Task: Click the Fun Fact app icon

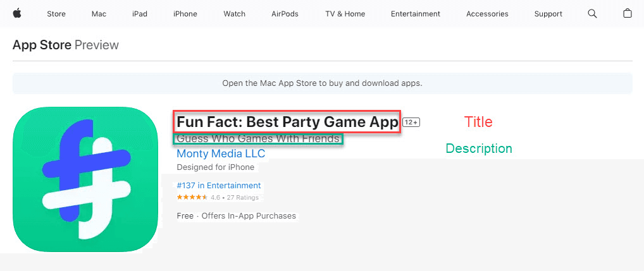Action: point(85,179)
